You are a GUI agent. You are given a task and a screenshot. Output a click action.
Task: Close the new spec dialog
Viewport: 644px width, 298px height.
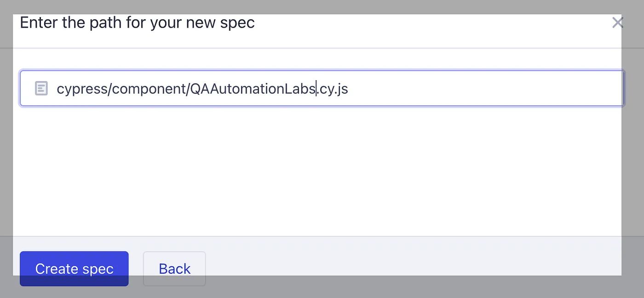617,23
